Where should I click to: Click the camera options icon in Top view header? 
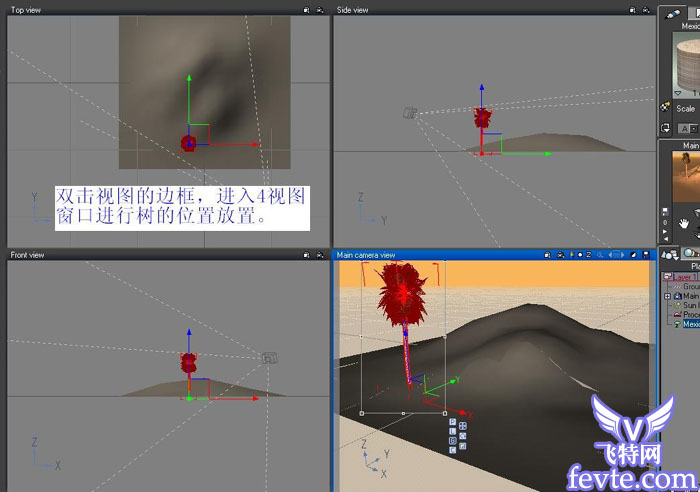point(320,10)
